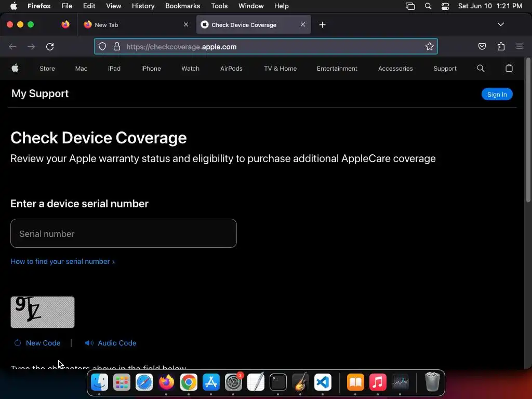The image size is (532, 399).
Task: Open the Apple site search magnifier
Action: coord(481,68)
